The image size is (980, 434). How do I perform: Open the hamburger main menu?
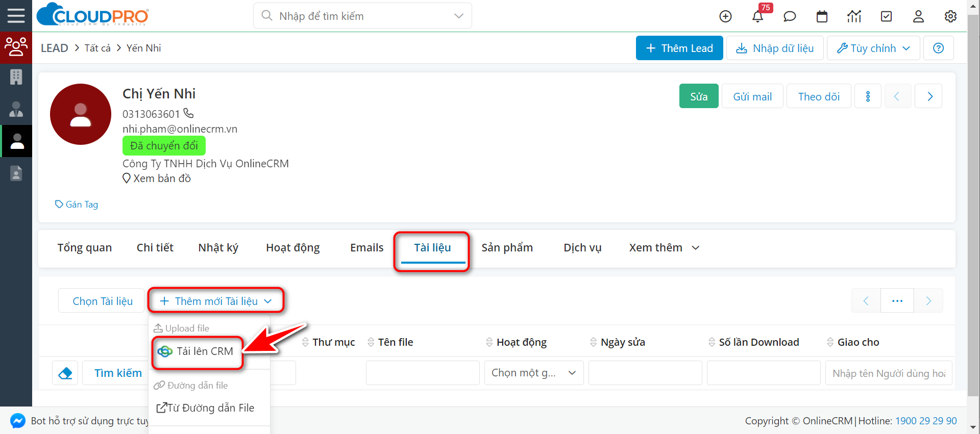(16, 16)
